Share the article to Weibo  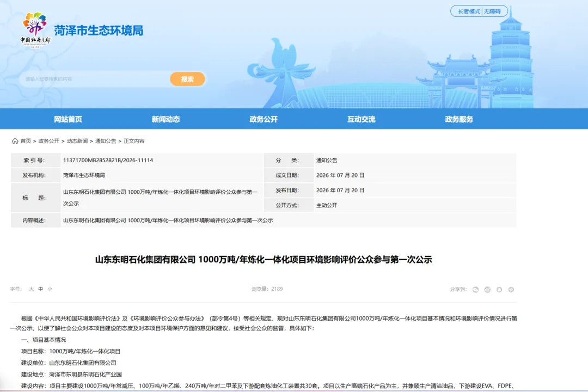pyautogui.click(x=487, y=290)
